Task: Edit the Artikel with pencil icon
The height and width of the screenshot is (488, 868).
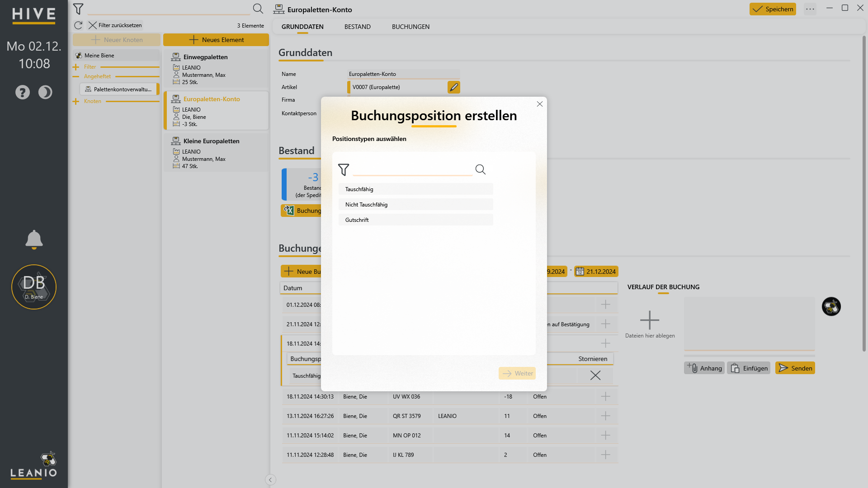Action: point(454,87)
